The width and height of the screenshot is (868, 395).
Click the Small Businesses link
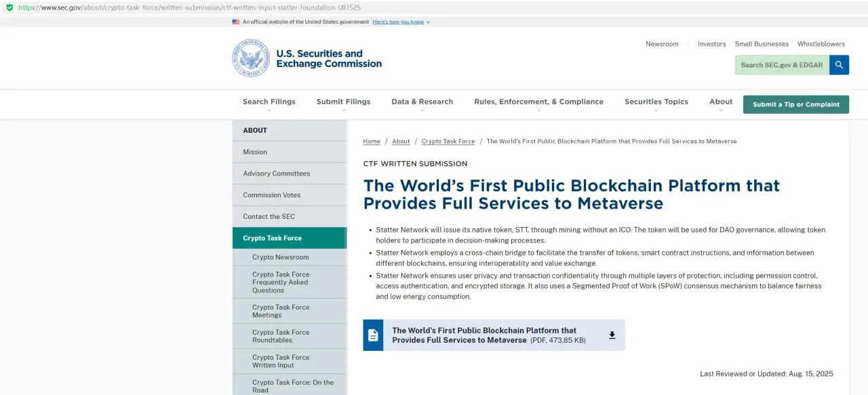click(762, 44)
